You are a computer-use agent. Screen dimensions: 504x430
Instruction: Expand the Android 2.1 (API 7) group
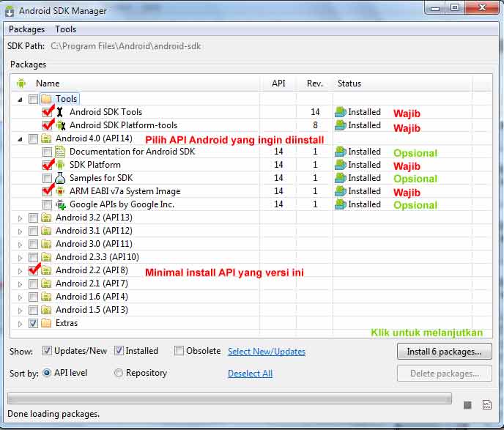[x=20, y=284]
